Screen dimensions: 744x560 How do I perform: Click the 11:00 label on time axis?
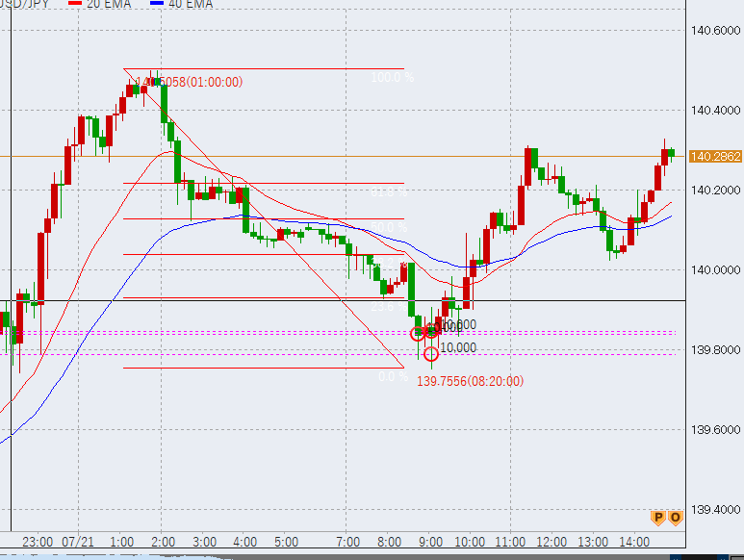[x=510, y=543]
